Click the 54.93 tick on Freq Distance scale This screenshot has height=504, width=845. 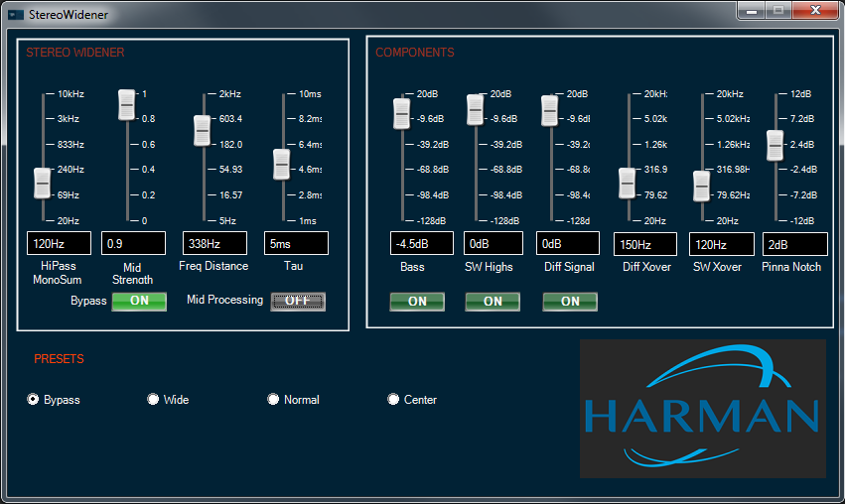coord(230,169)
